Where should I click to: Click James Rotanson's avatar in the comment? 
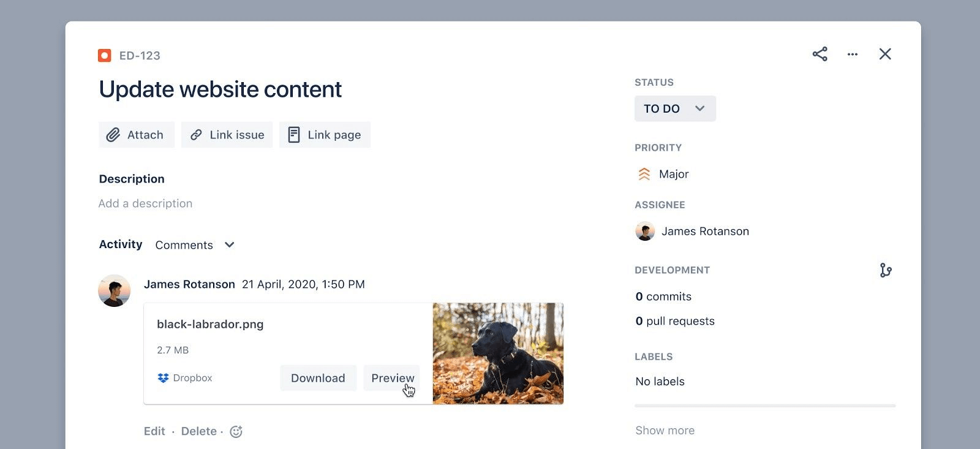tap(115, 290)
